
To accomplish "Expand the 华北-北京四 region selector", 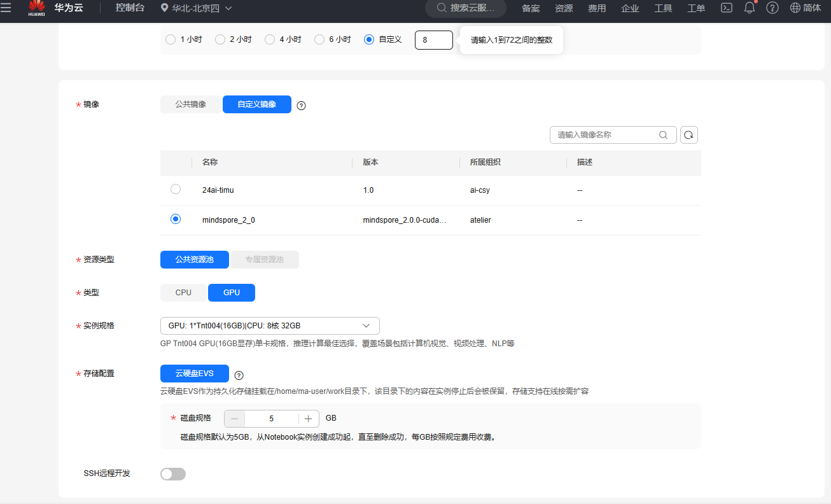I will click(x=196, y=8).
